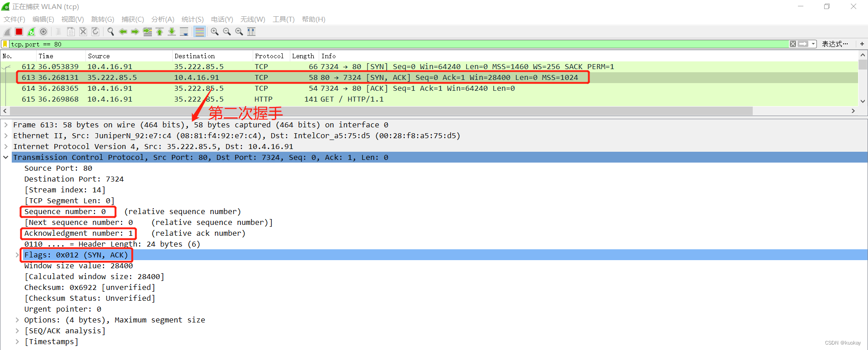Viewport: 868px width, 350px height.
Task: Apply the display filter arrow
Action: [x=803, y=44]
